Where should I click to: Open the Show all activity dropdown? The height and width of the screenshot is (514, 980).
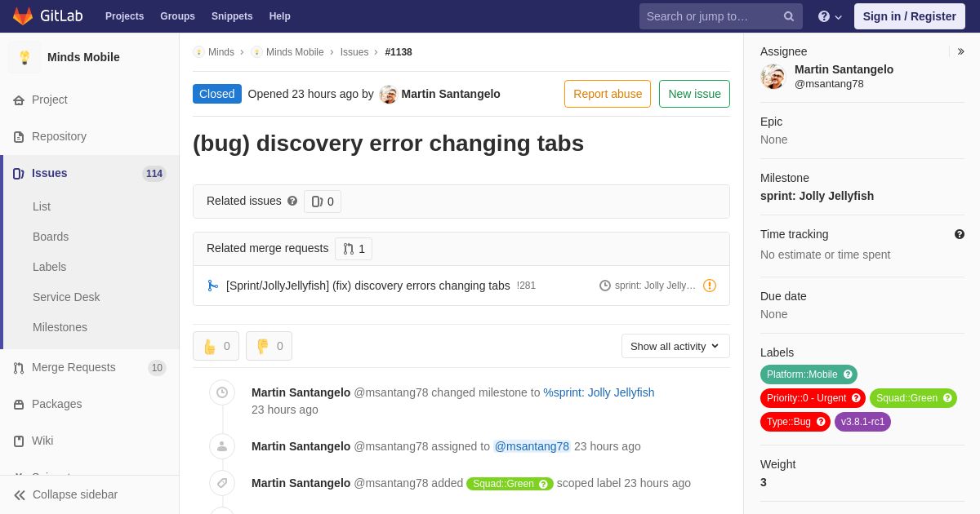[x=675, y=346]
